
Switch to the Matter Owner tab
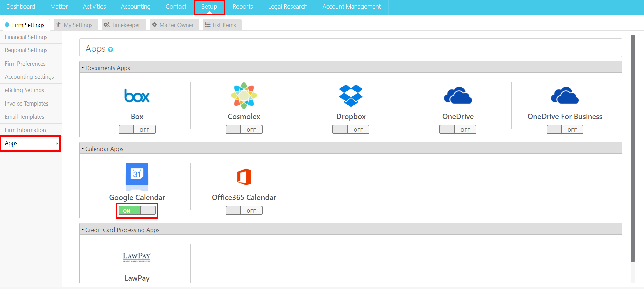(x=174, y=25)
